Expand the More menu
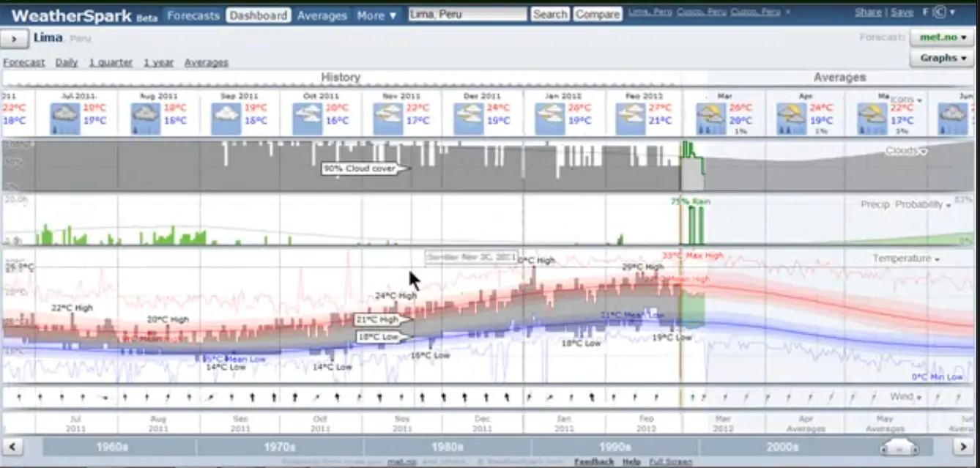Image resolution: width=980 pixels, height=468 pixels. tap(377, 15)
